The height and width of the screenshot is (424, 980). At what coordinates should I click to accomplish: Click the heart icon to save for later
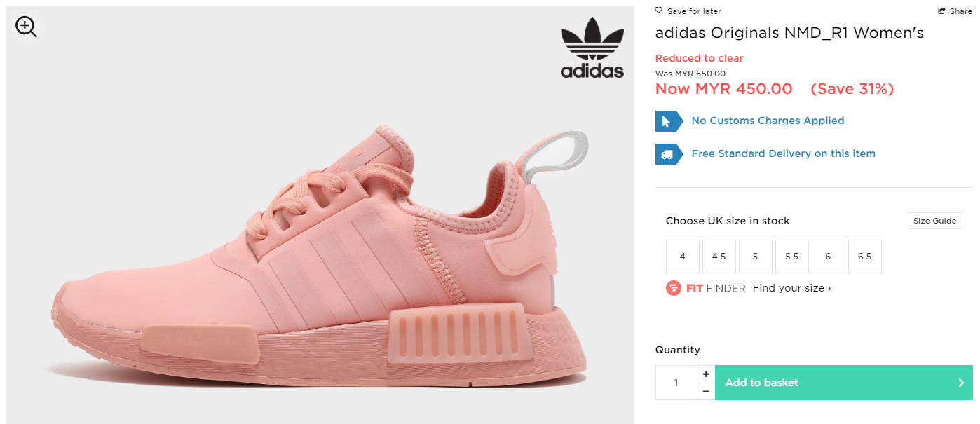click(x=658, y=11)
